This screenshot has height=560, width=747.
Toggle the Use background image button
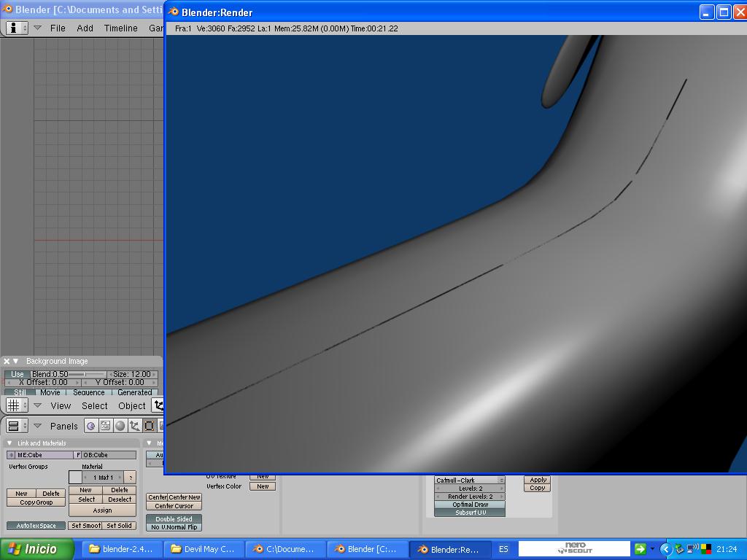pyautogui.click(x=18, y=374)
